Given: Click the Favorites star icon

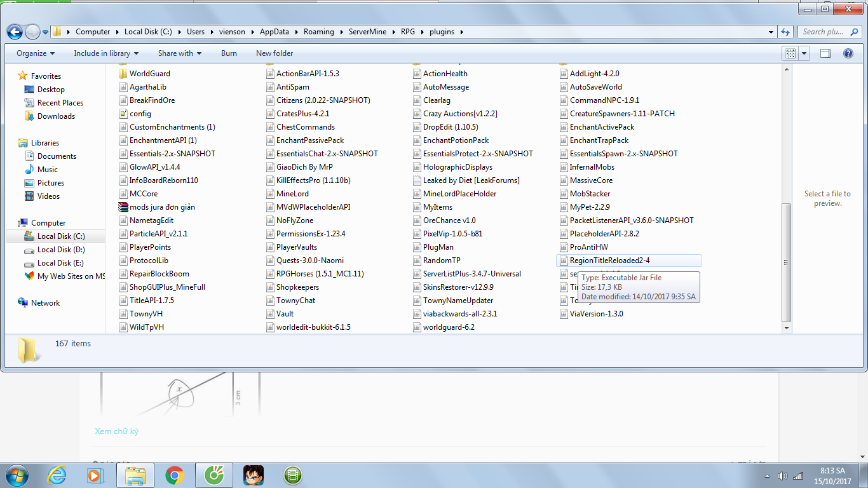Looking at the screenshot, I should pos(23,76).
